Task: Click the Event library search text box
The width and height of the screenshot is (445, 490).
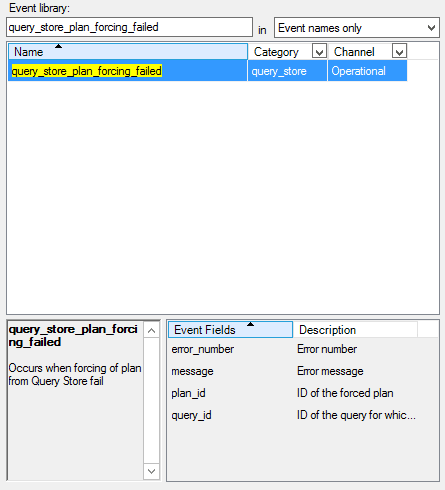Action: pos(129,27)
